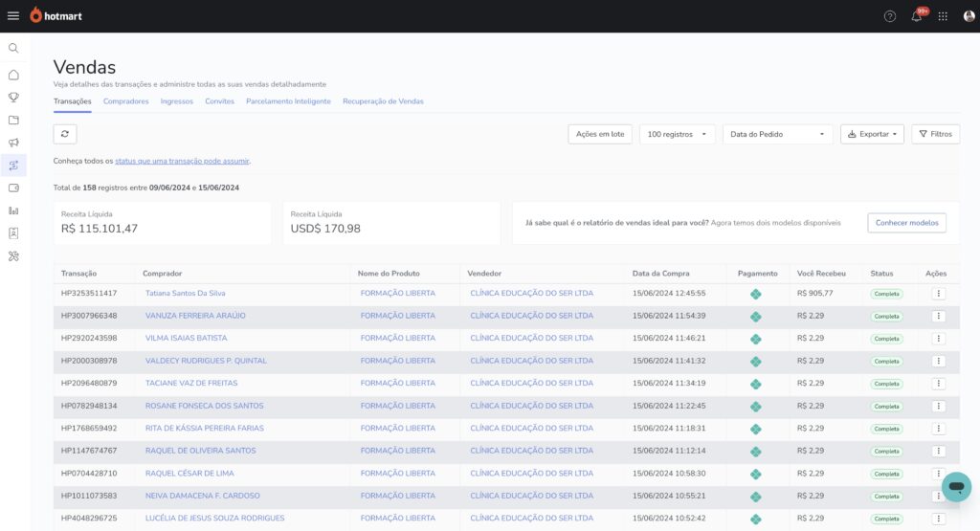Click the Ações em lote button
The width and height of the screenshot is (980, 531).
[600, 134]
